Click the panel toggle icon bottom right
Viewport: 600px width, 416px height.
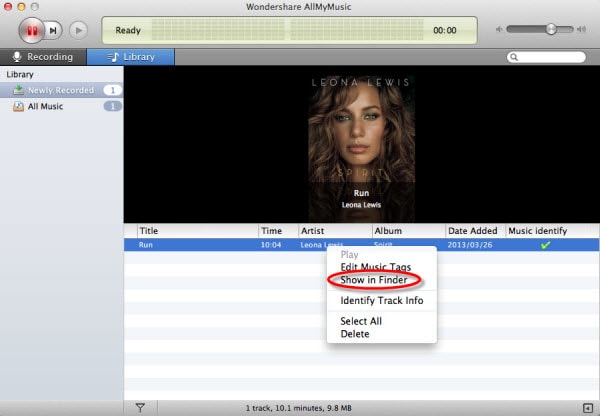588,408
